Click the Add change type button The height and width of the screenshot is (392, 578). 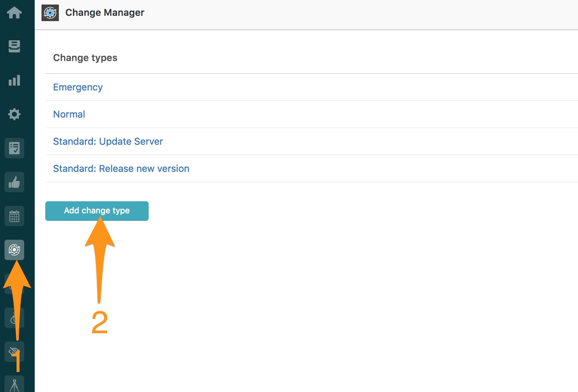pyautogui.click(x=97, y=211)
